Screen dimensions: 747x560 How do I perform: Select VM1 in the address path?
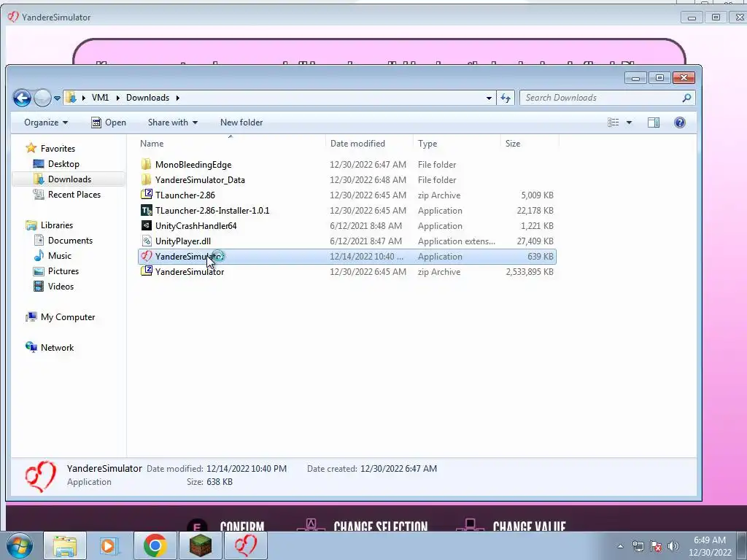tap(100, 98)
